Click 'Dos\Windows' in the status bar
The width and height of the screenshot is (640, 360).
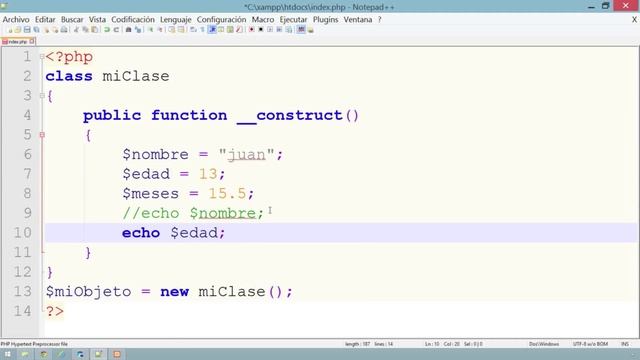pyautogui.click(x=544, y=344)
